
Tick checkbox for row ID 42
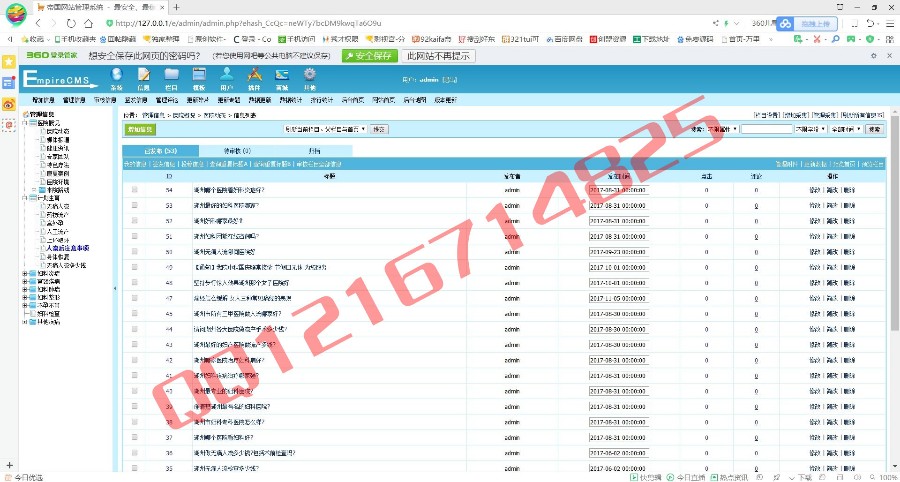135,360
